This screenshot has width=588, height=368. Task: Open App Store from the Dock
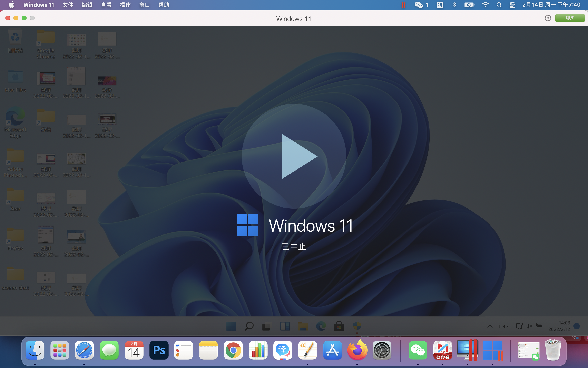[x=333, y=350]
